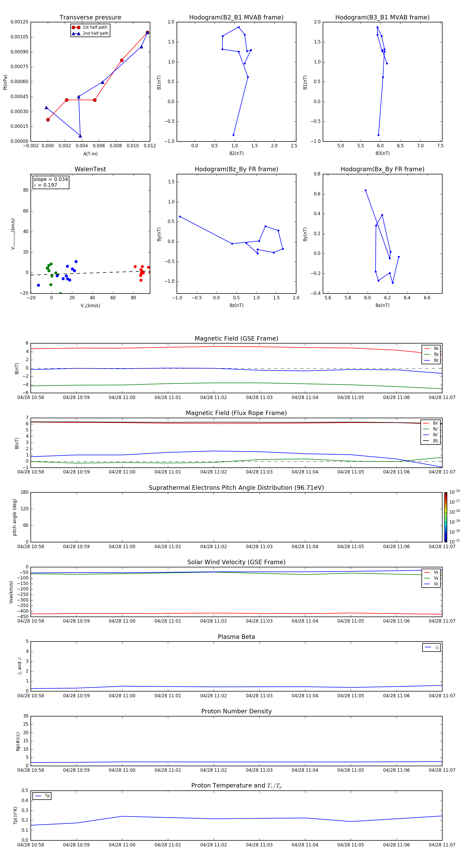
Task: Click the Bx legend entry in GSE Frame panel
Action: (431, 349)
